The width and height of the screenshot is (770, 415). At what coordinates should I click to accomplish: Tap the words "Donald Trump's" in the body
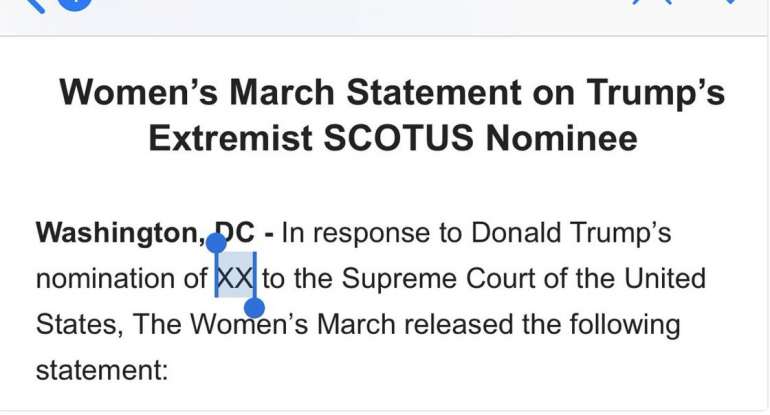coord(571,233)
